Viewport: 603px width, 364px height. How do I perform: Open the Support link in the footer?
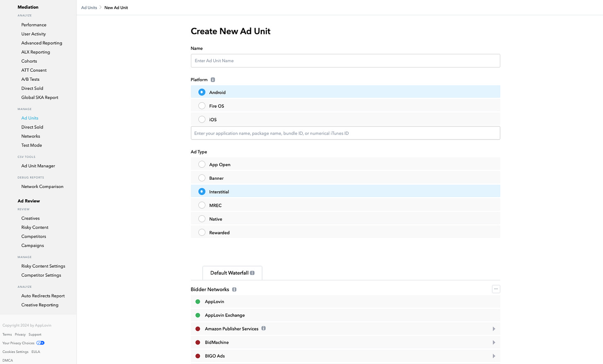click(35, 334)
